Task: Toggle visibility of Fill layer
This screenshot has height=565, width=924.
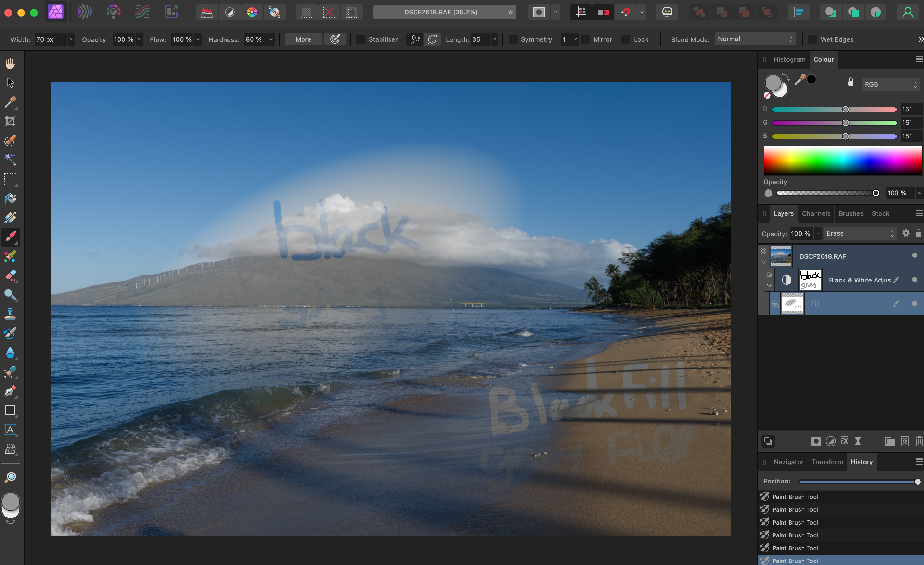Action: [x=915, y=303]
